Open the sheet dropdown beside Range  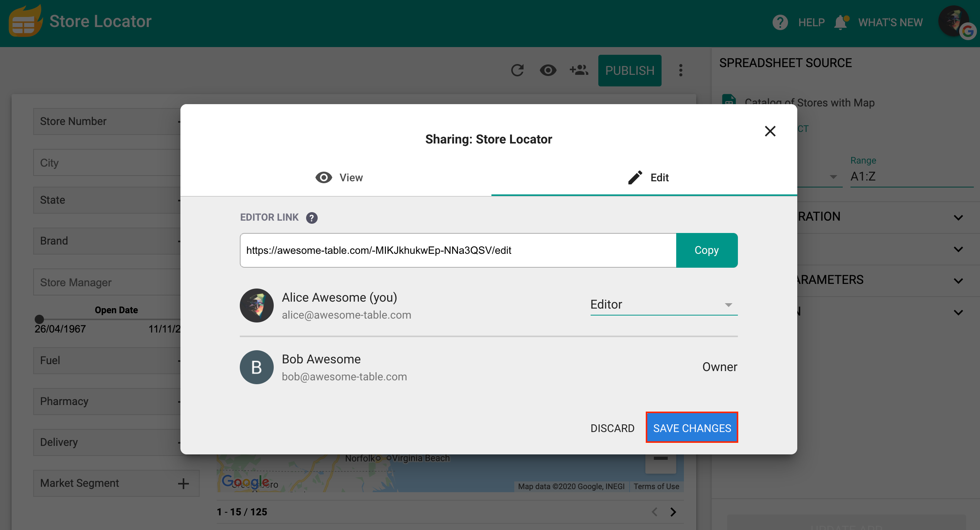tap(834, 177)
